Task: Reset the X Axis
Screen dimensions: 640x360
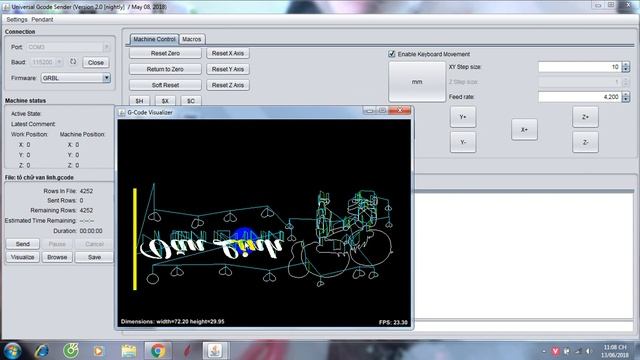Action: pyautogui.click(x=228, y=53)
